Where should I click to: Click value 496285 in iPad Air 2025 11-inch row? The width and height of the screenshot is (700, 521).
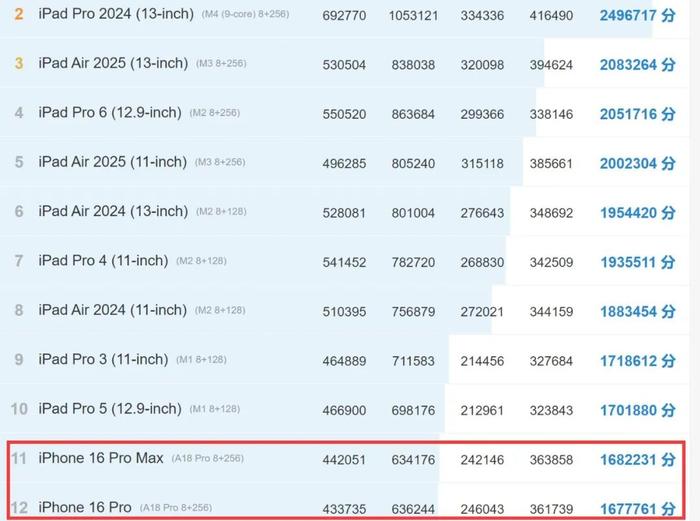[x=344, y=164]
